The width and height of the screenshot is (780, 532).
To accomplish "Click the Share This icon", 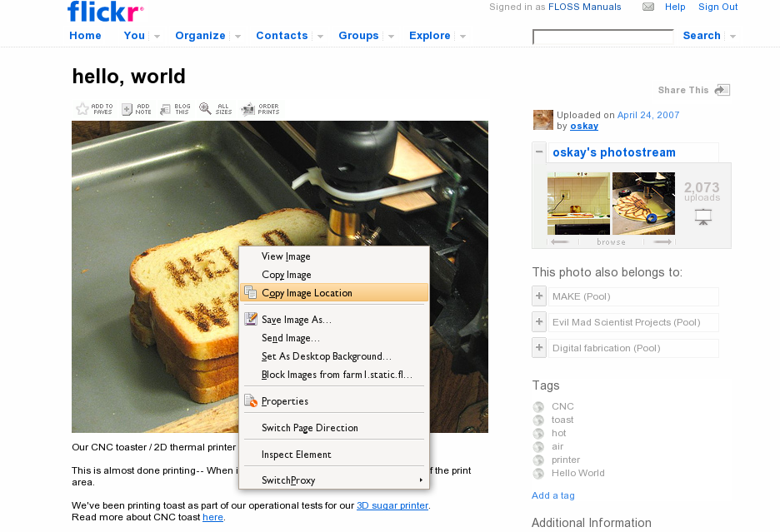I will click(x=722, y=90).
